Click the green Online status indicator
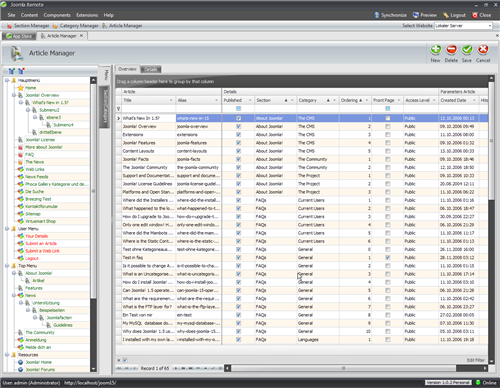This screenshot has height=388, width=500. (478, 383)
